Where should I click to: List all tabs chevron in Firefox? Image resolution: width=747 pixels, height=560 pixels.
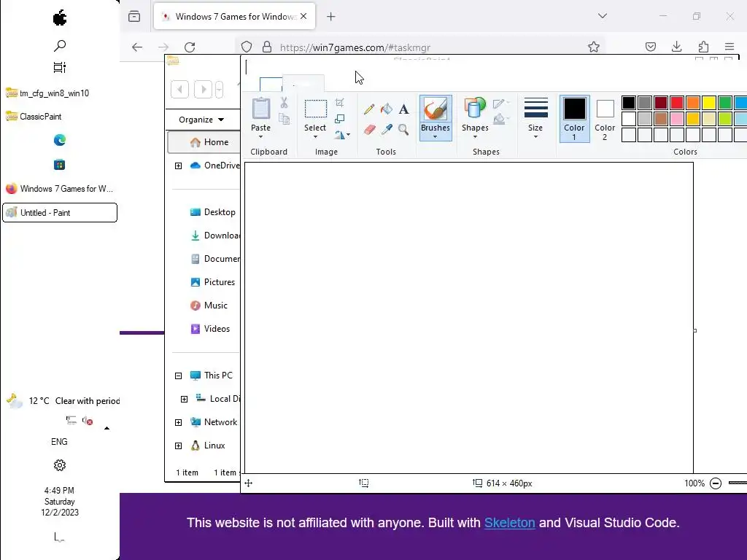point(602,16)
